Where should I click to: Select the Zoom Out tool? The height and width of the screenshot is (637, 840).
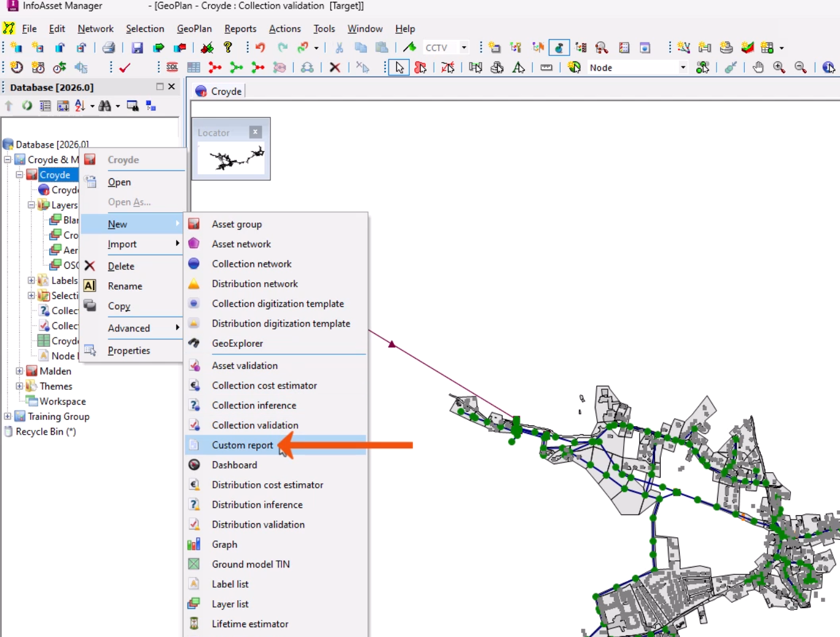pyautogui.click(x=800, y=68)
